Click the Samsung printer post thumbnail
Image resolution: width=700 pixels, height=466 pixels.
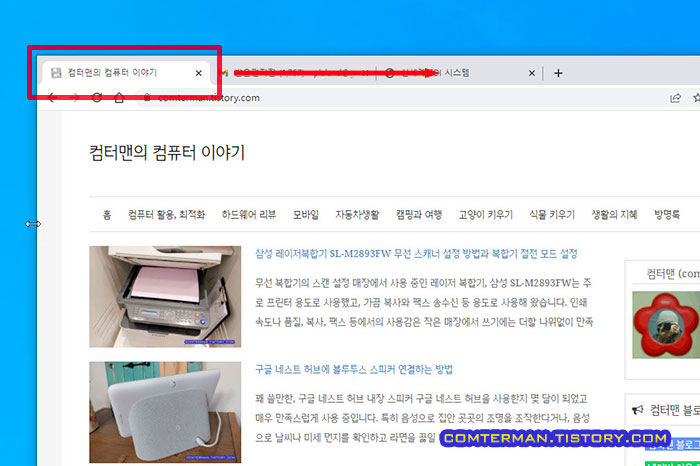tap(165, 296)
